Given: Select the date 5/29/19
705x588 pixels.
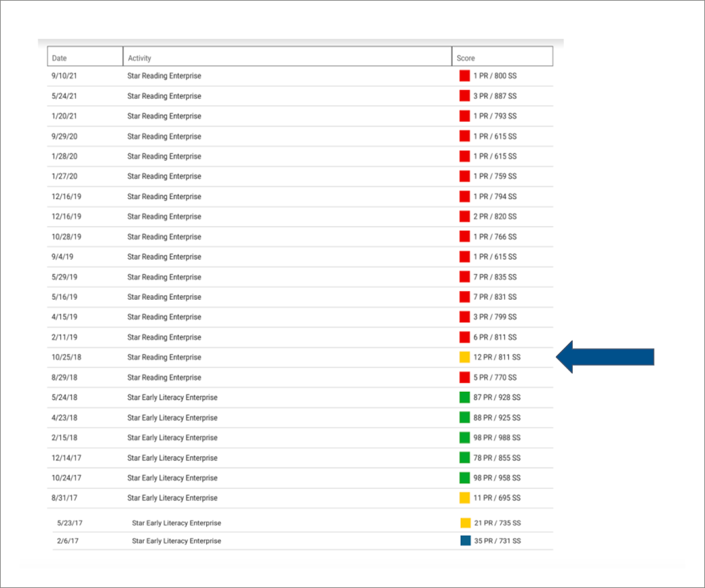Looking at the screenshot, I should (x=64, y=277).
